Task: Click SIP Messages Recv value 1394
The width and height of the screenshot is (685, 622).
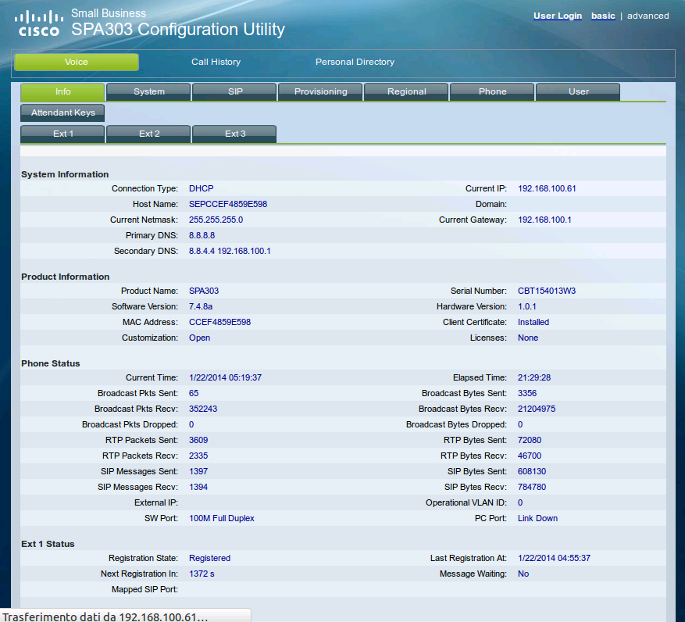Action: [x=198, y=487]
